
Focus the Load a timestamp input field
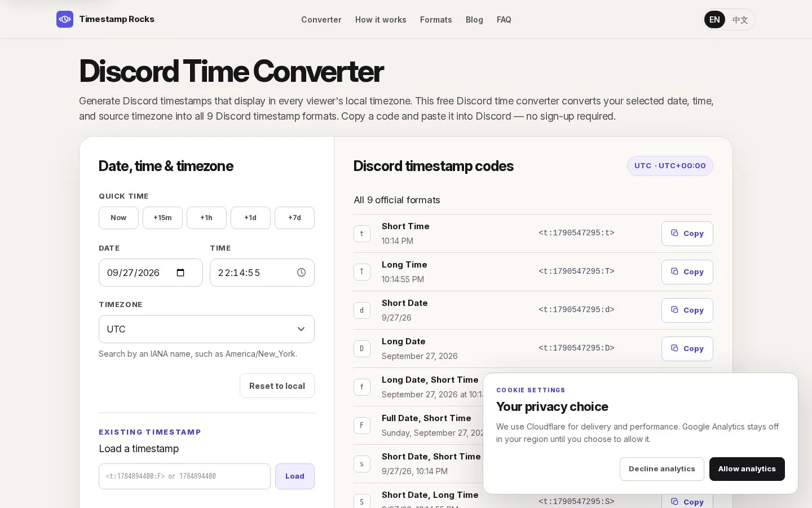tap(184, 476)
